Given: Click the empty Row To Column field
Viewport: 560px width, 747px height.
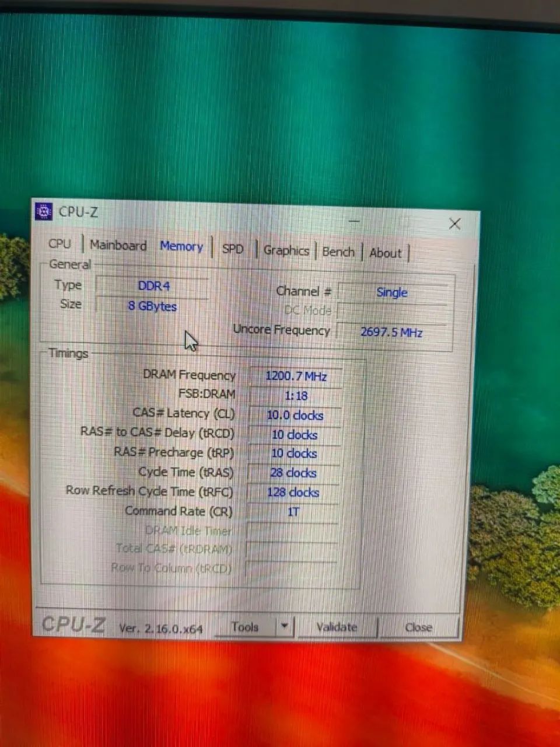Looking at the screenshot, I should (x=291, y=569).
